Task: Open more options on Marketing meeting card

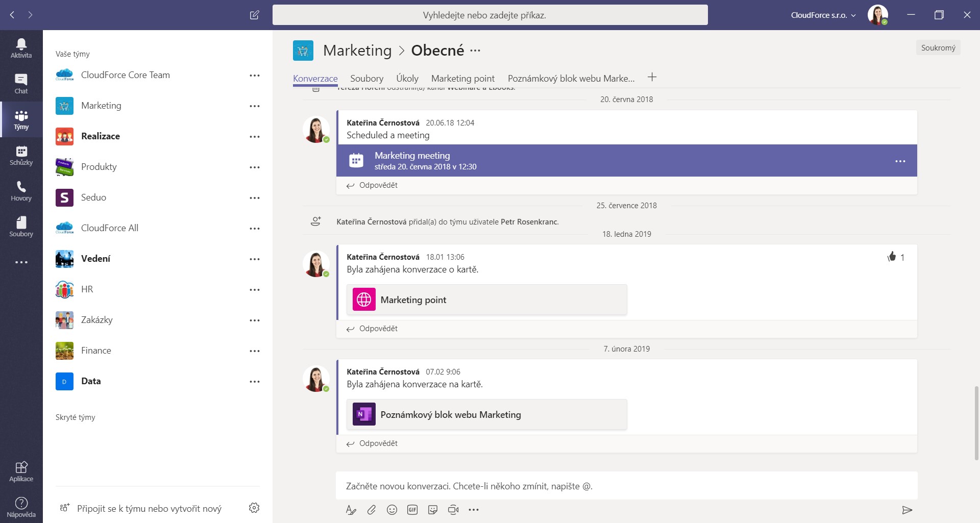Action: (x=900, y=161)
